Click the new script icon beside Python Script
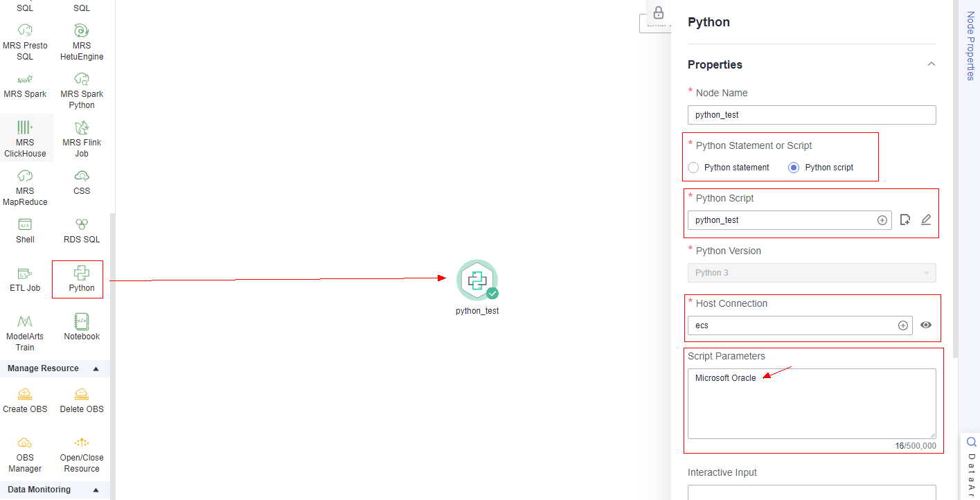980x500 pixels. 905,220
